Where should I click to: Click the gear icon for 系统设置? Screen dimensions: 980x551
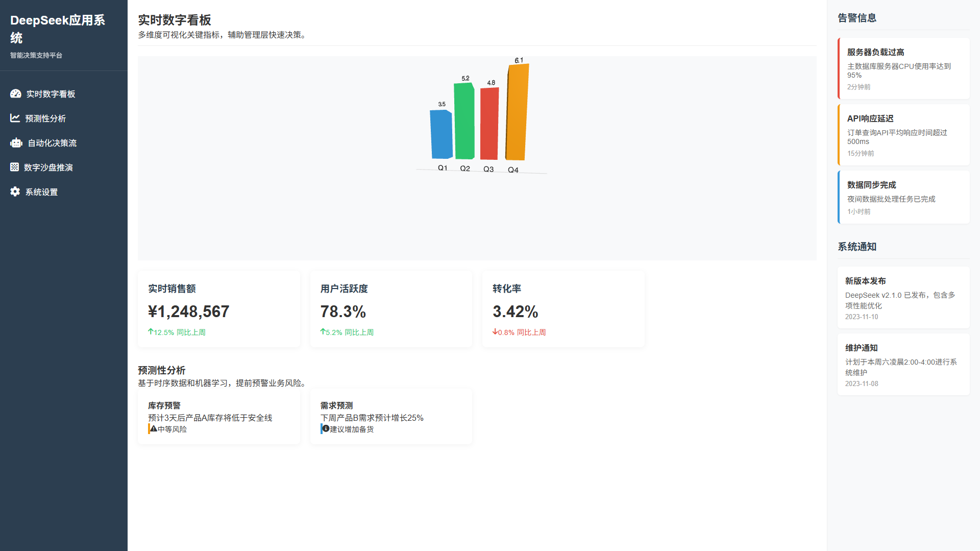click(x=15, y=192)
